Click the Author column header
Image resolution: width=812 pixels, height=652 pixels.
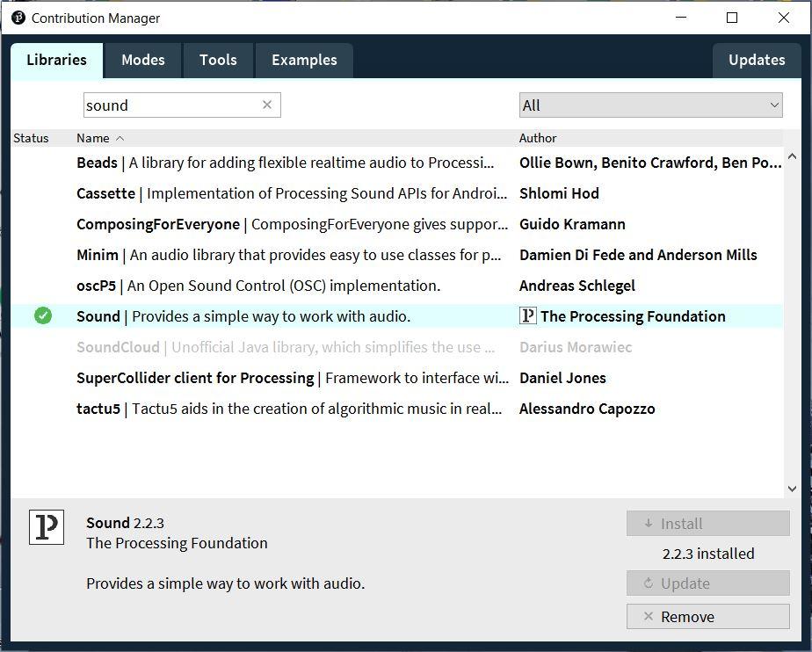[538, 138]
